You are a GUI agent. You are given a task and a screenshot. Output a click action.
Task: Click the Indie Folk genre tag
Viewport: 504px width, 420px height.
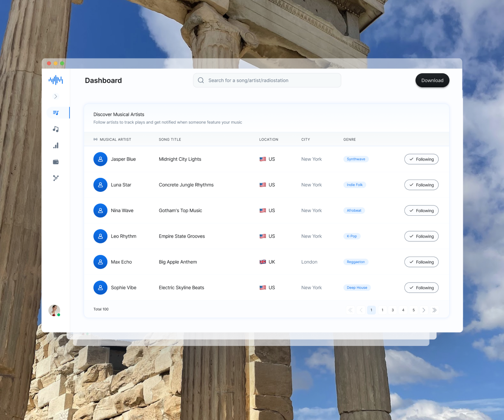(355, 185)
